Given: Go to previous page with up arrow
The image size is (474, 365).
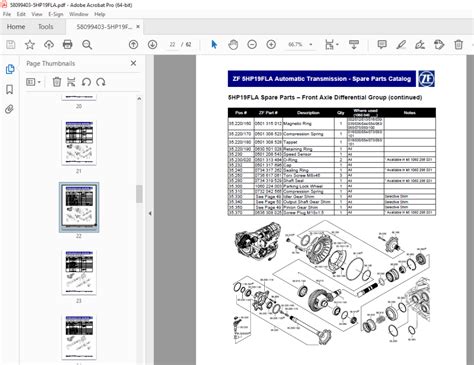Looking at the screenshot, I should [x=133, y=44].
